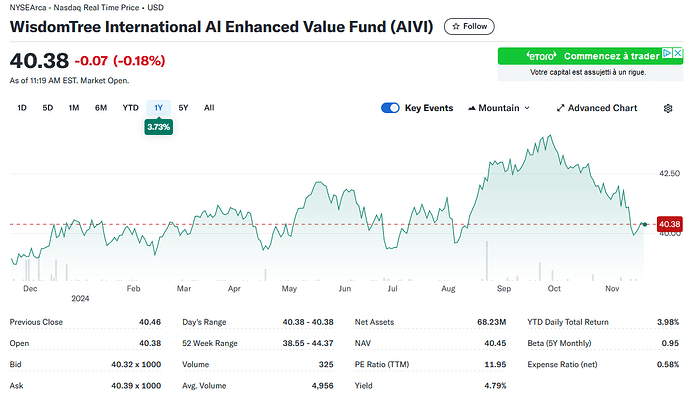Open the Mountain chart type dropdown
This screenshot has height=401, width=690.
[499, 108]
